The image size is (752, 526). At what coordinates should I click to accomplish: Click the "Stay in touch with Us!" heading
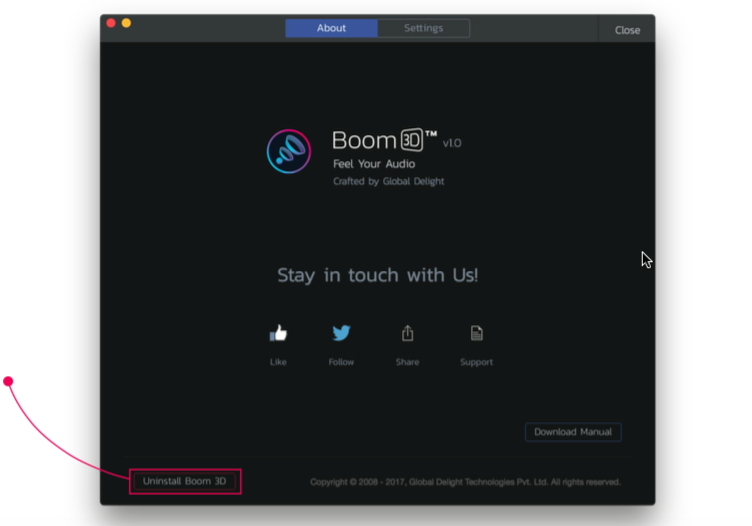(377, 275)
